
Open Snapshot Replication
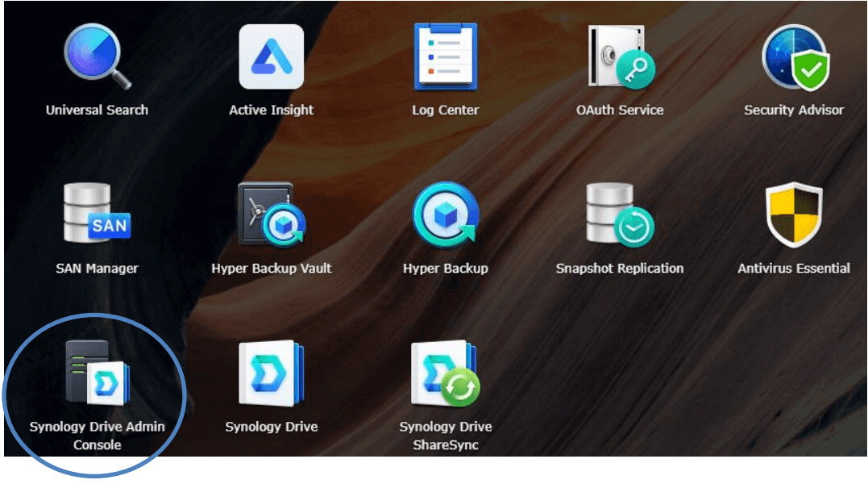coord(619,214)
